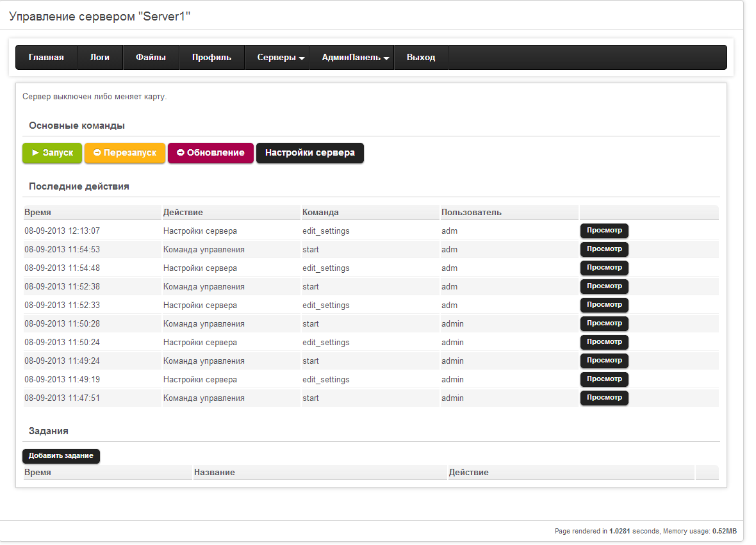Open the Логи menu item
The height and width of the screenshot is (545, 756).
pyautogui.click(x=99, y=58)
